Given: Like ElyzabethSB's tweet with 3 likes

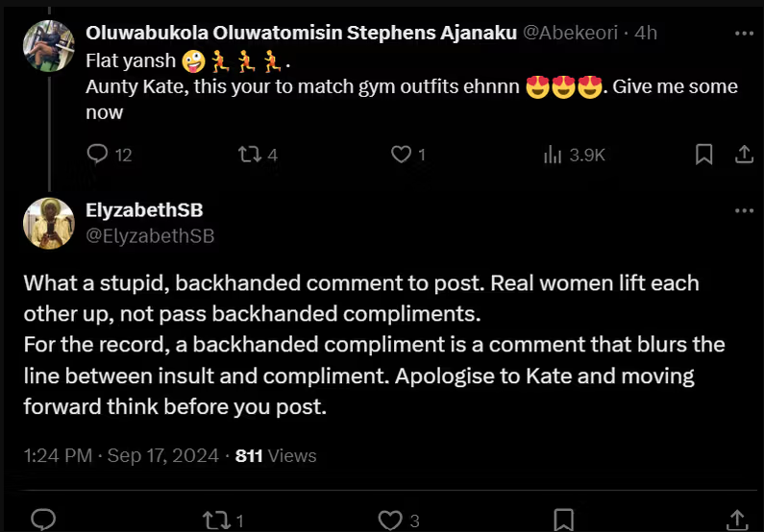Looking at the screenshot, I should 389,520.
